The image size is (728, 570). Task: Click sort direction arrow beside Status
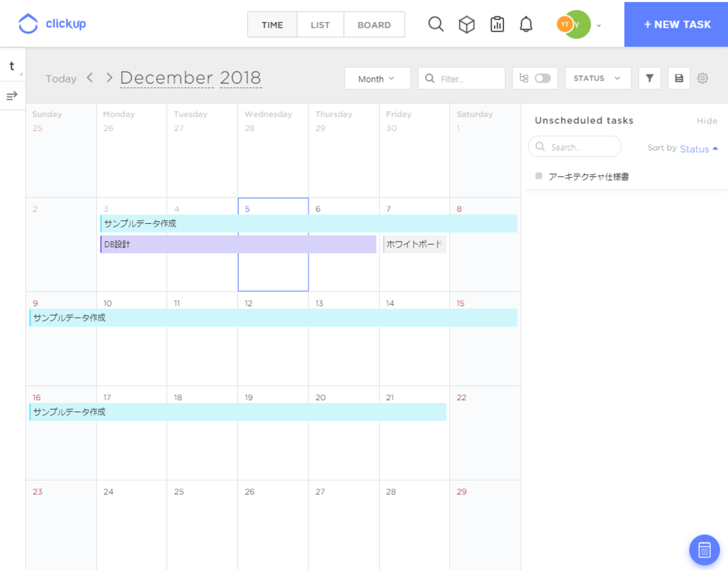[715, 149]
